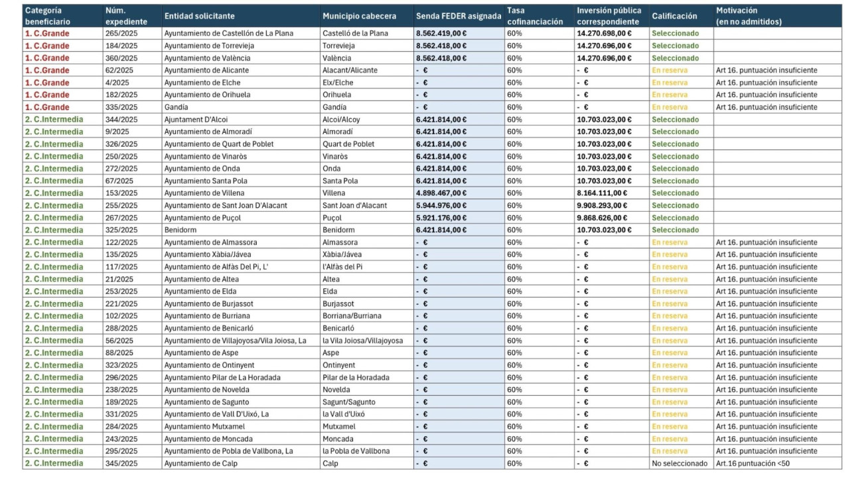Click the 'Motivación (en no admitidos)' header

[749, 16]
